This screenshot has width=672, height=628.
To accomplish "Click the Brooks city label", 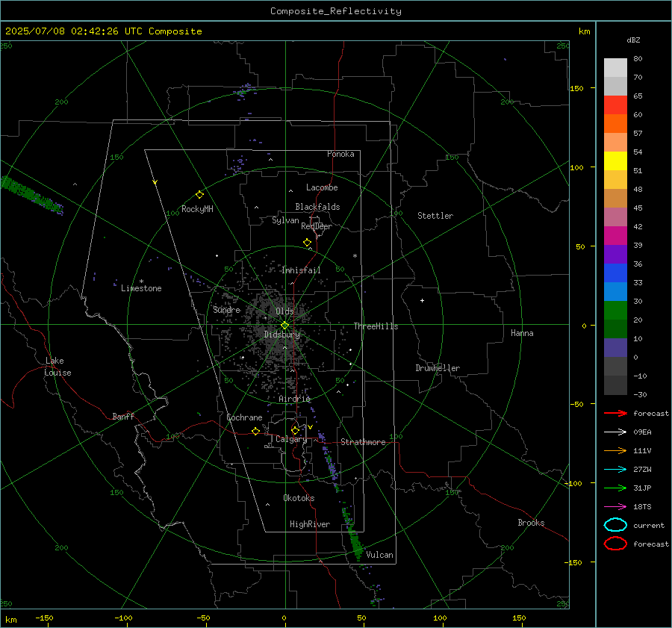I will (531, 523).
